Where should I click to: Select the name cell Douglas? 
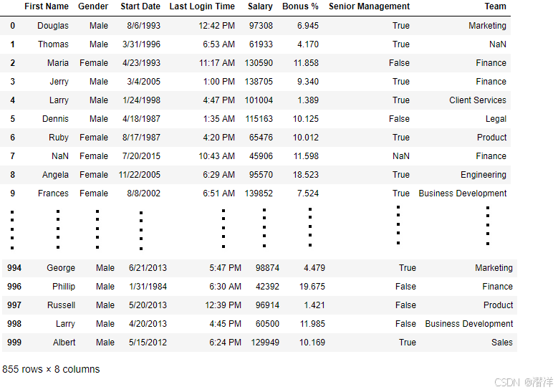click(53, 26)
